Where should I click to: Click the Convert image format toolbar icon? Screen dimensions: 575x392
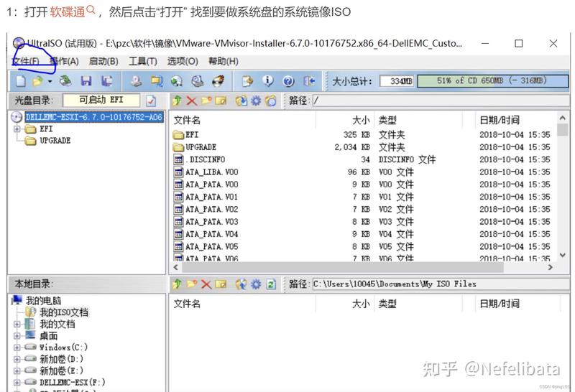pos(157,81)
